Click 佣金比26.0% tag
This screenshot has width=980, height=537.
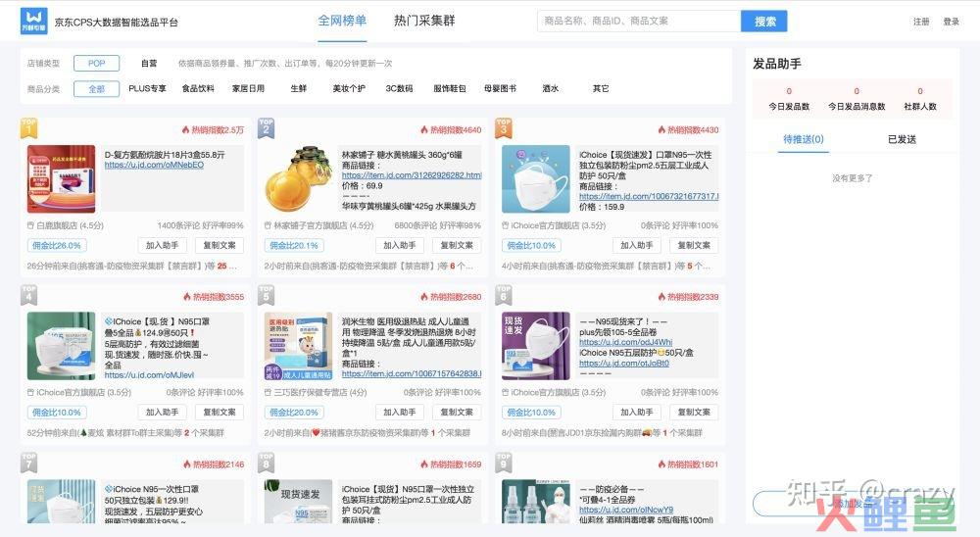point(56,246)
